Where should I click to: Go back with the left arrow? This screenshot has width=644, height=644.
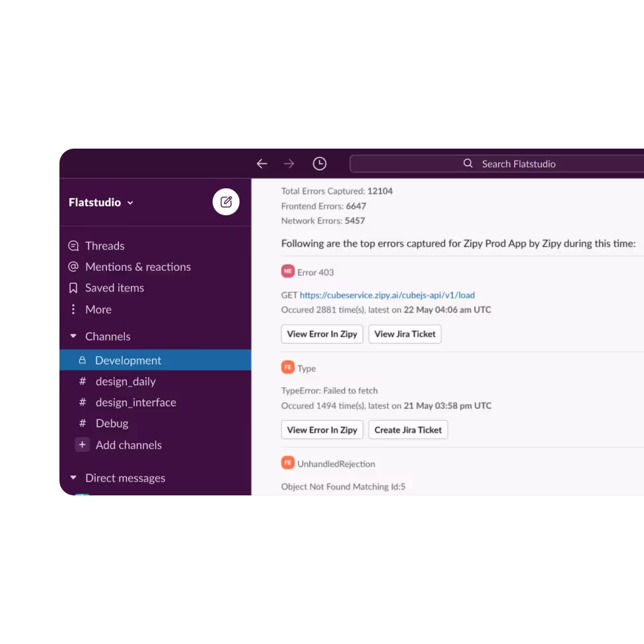tap(262, 164)
